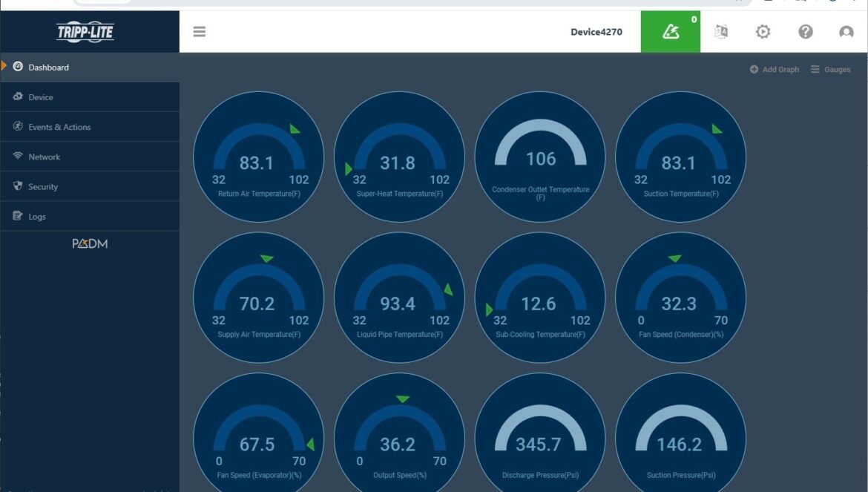Open the gear-with-play control settings icon
The width and height of the screenshot is (868, 492).
click(763, 32)
